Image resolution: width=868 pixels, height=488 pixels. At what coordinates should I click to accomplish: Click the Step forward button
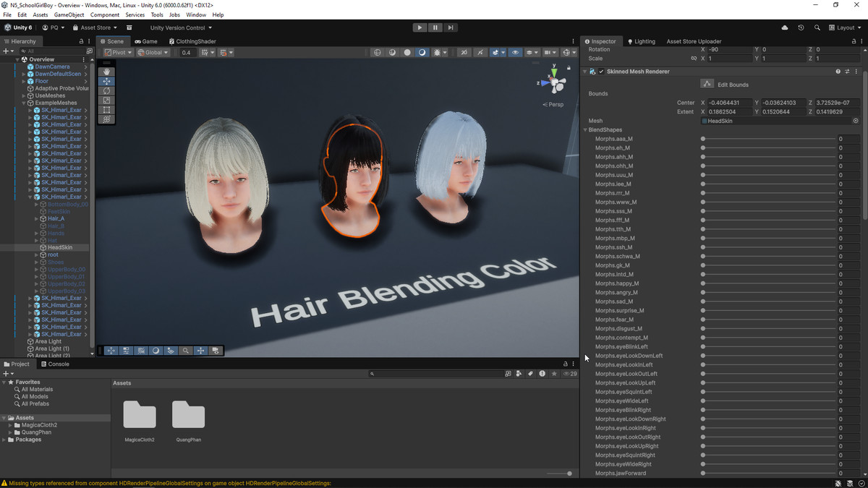click(x=450, y=27)
